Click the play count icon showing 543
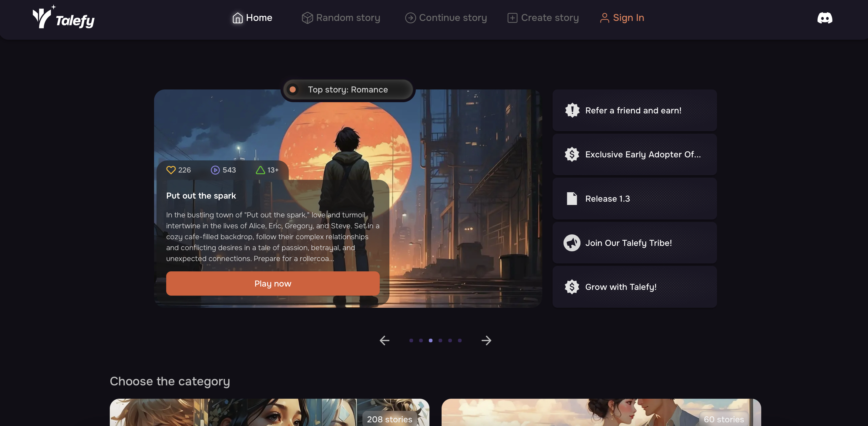This screenshot has height=426, width=868. coord(215,170)
